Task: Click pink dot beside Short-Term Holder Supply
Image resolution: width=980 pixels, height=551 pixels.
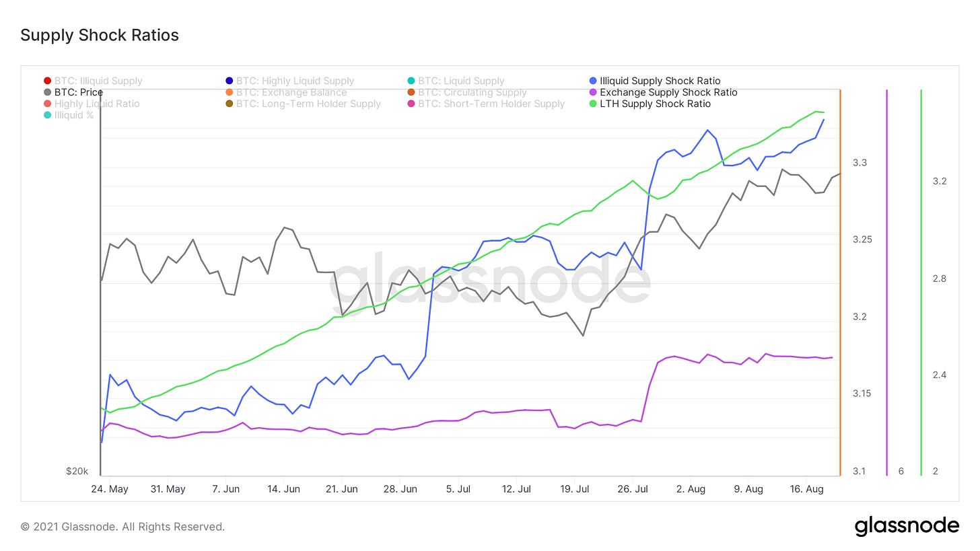Action: 411,104
